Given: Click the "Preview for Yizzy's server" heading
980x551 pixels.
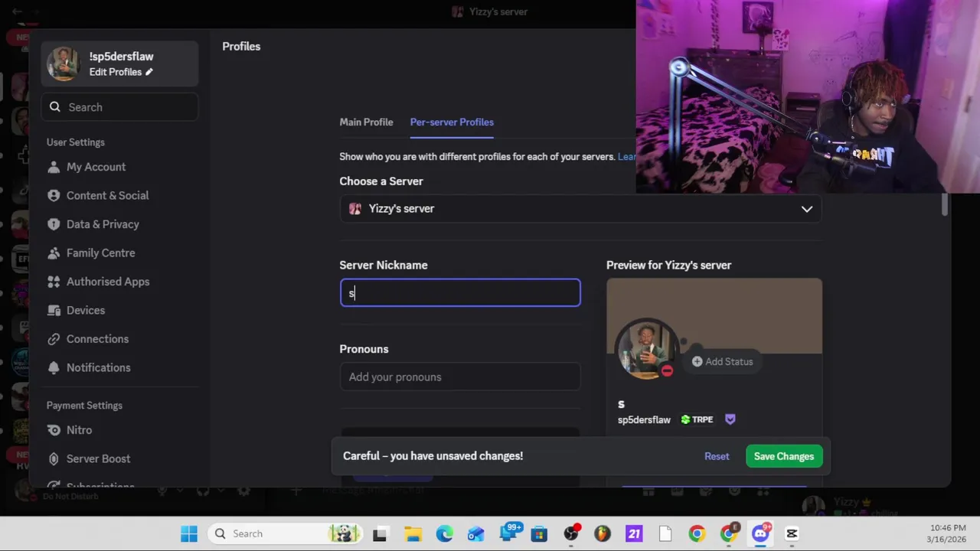Looking at the screenshot, I should [x=668, y=265].
